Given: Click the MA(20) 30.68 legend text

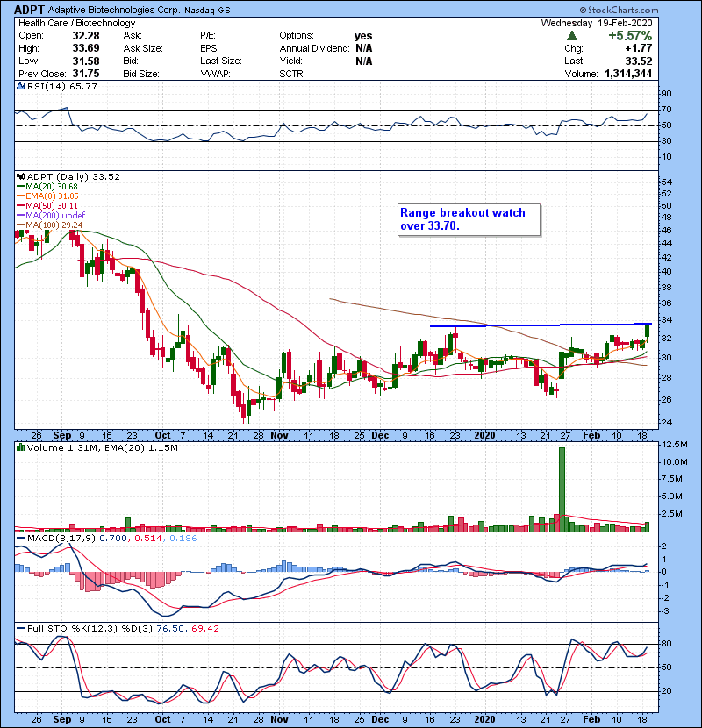Looking at the screenshot, I should [52, 187].
